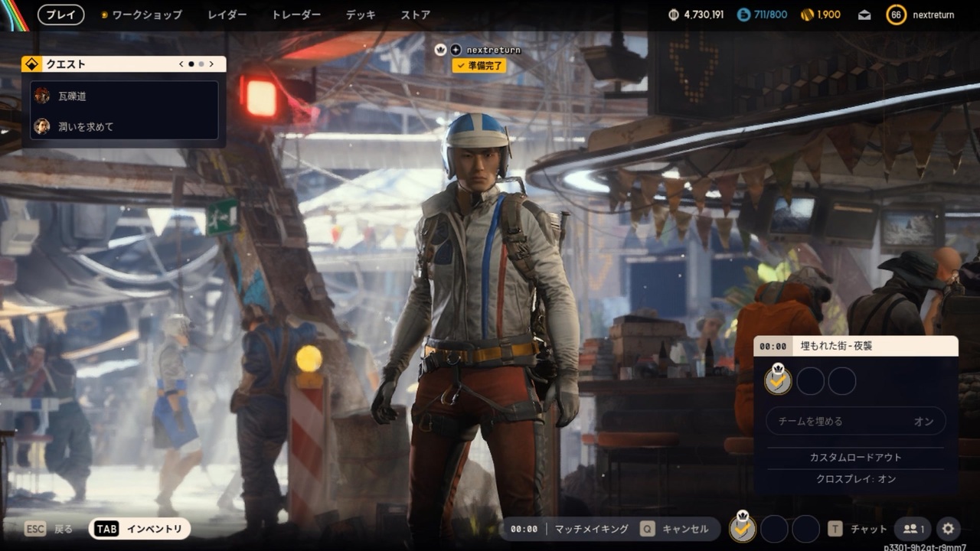The image size is (980, 551).
Task: Click the 00:00 timer in map panel
Action: pos(773,347)
